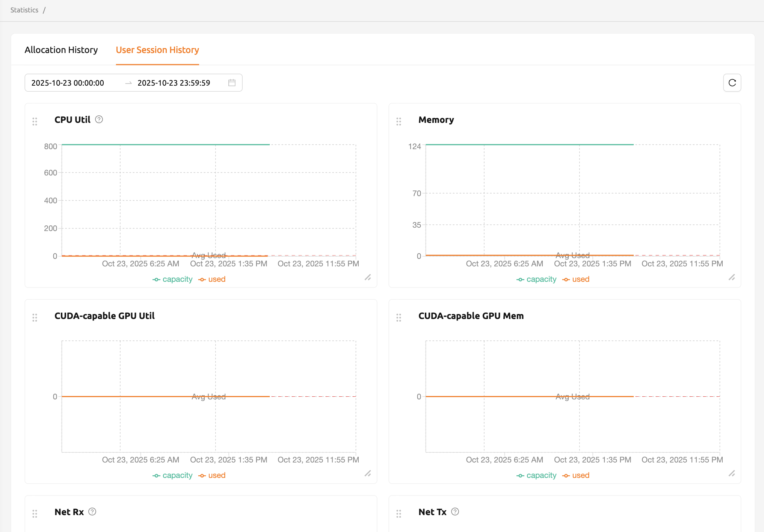Click the Memory card title
Screen dimensions: 764x532
(x=436, y=120)
